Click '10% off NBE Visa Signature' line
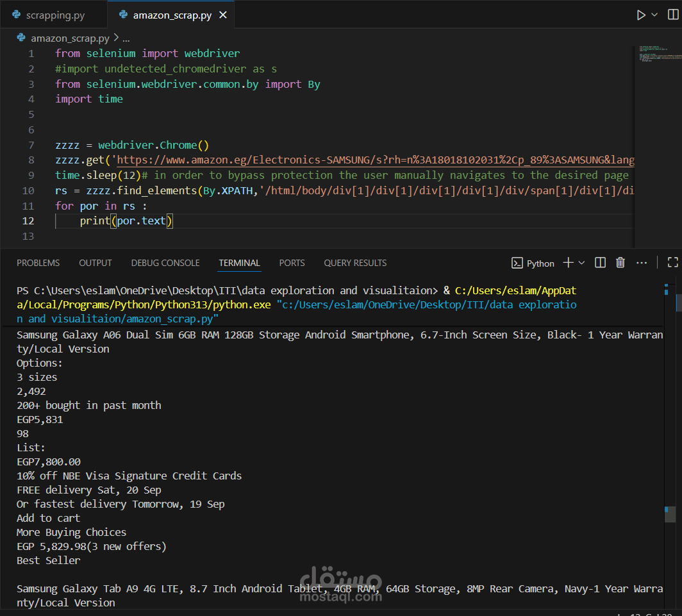This screenshot has width=682, height=616. click(x=129, y=476)
